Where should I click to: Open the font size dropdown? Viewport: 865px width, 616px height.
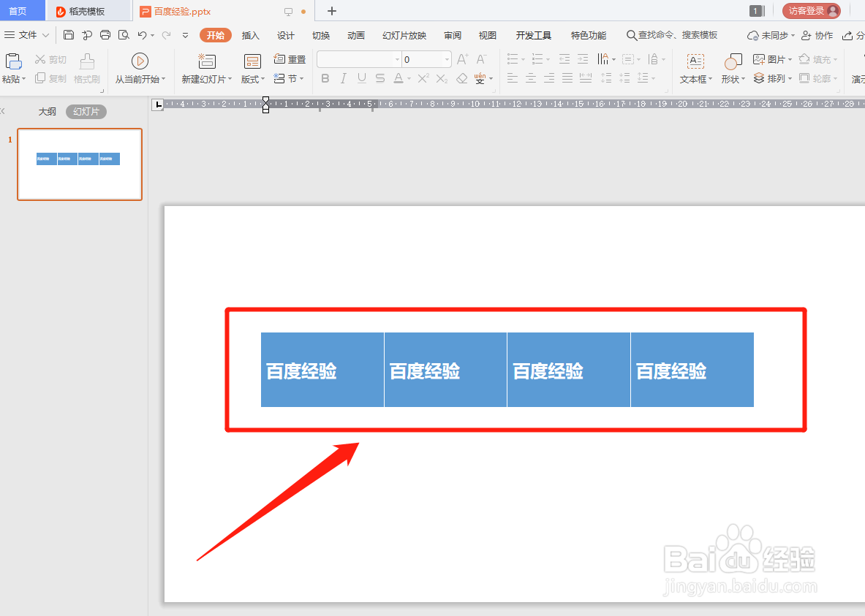click(447, 59)
